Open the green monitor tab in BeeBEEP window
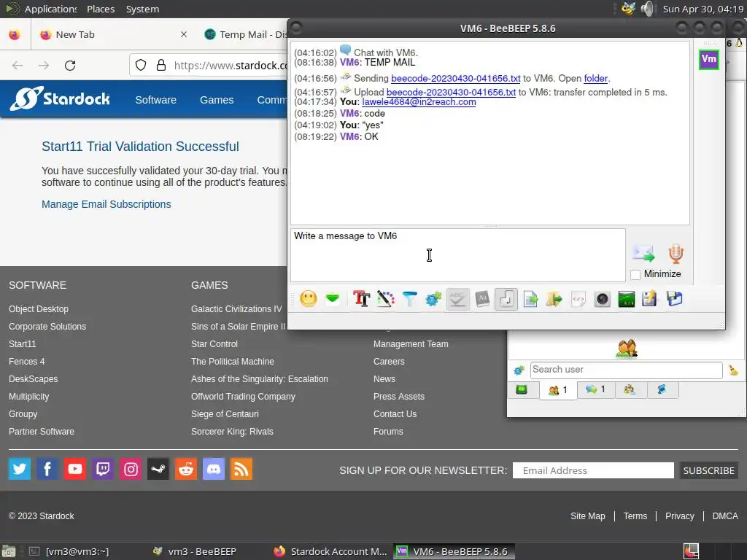747x560 pixels. (x=522, y=389)
